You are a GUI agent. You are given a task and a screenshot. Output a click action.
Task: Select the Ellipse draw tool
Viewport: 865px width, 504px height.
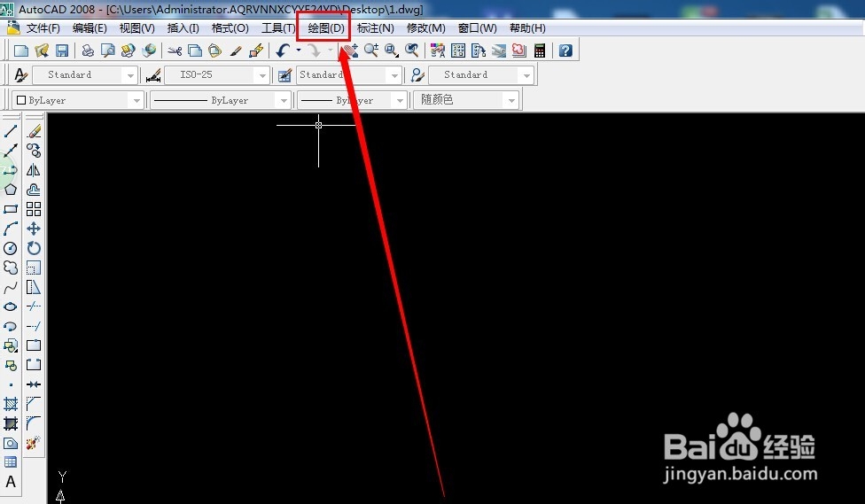click(11, 306)
